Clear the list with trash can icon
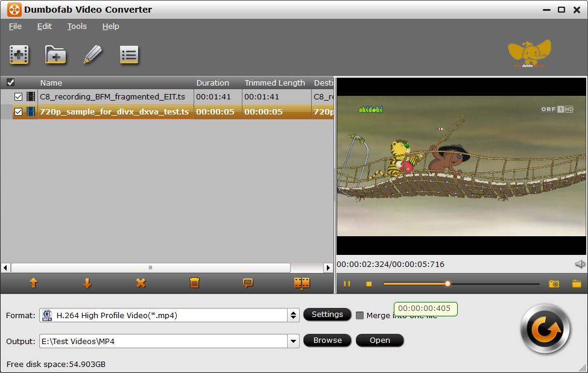This screenshot has width=588, height=373. [x=194, y=283]
